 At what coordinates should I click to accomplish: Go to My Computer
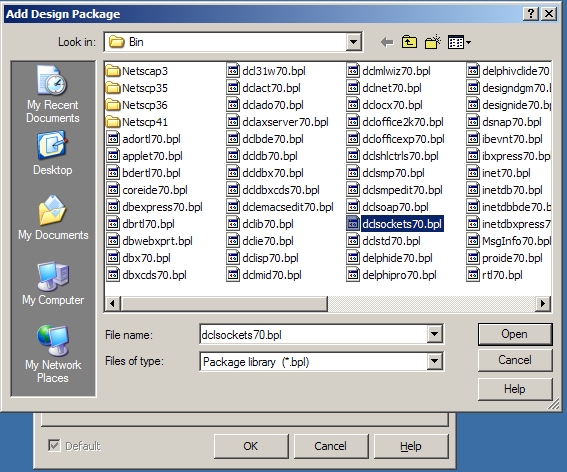(x=53, y=284)
